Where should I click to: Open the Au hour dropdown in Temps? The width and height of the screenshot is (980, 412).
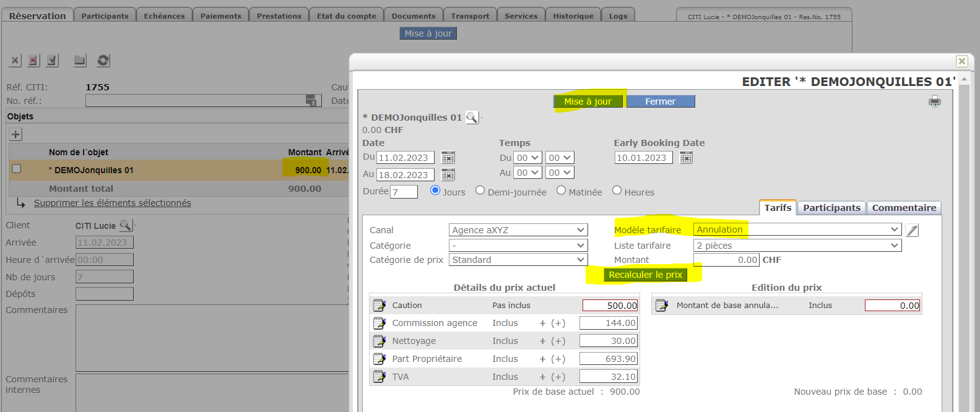coord(528,173)
